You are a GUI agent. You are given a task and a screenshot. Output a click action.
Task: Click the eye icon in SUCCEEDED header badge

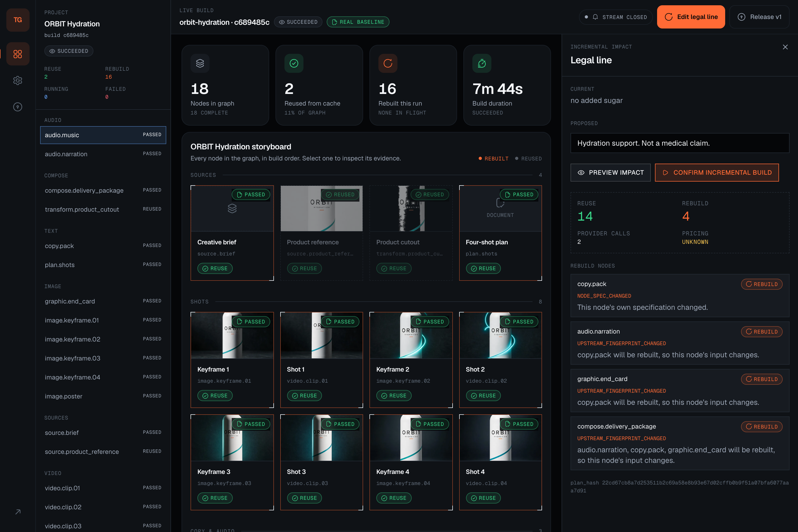pos(282,22)
